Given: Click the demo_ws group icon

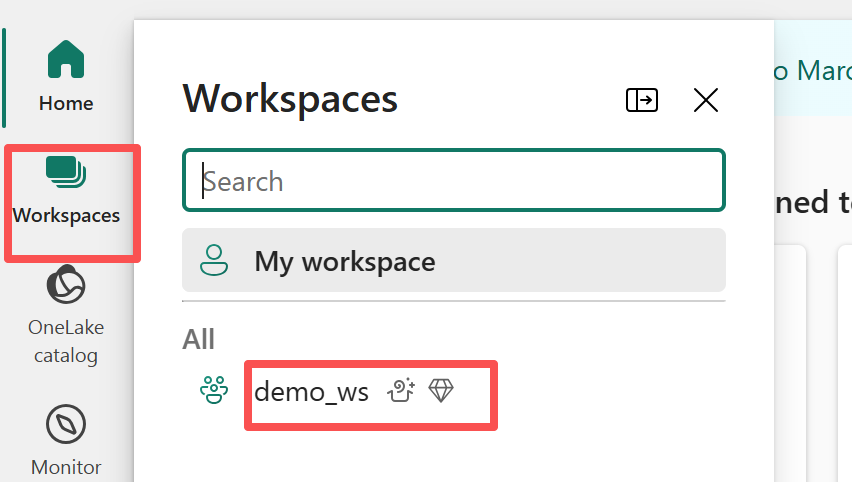Looking at the screenshot, I should point(214,390).
